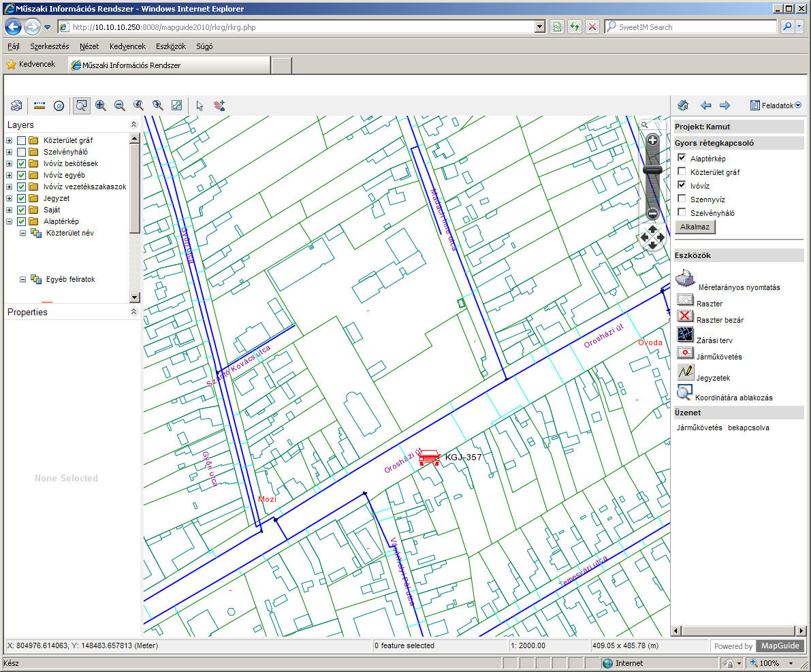This screenshot has height=672, width=811.
Task: Click the task pane forward arrow
Action: click(725, 106)
